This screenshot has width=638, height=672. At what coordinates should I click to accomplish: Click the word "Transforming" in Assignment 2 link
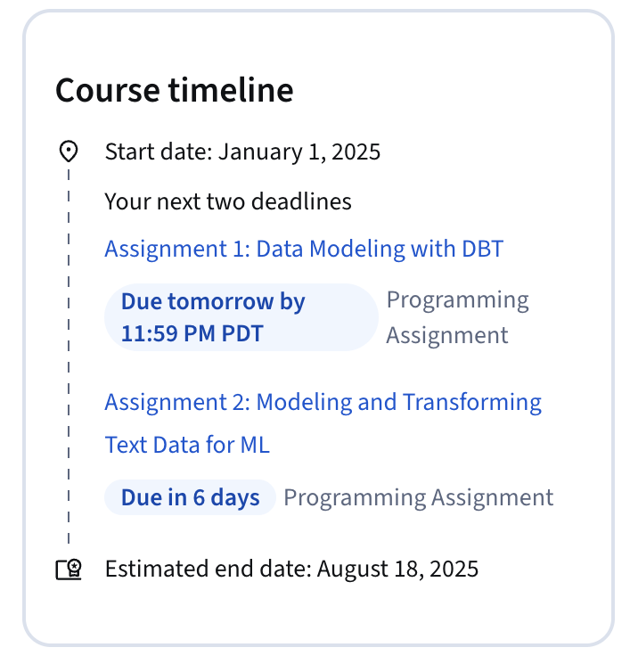472,402
